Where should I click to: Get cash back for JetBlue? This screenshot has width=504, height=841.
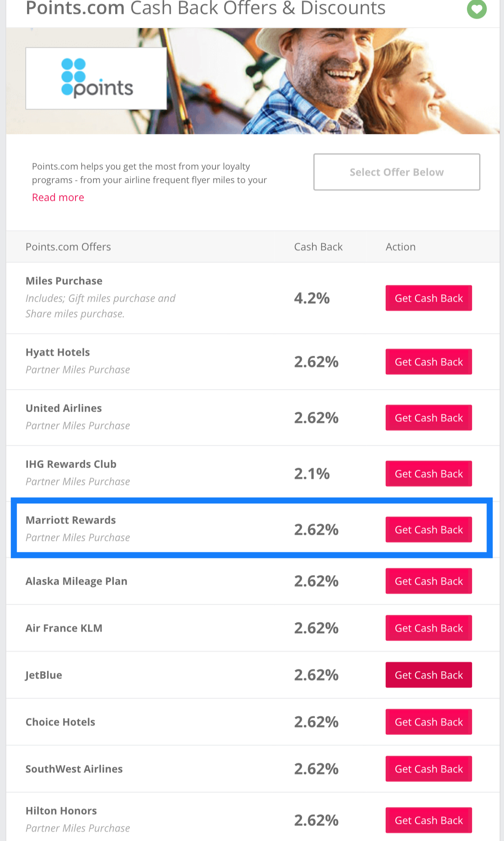[429, 675]
